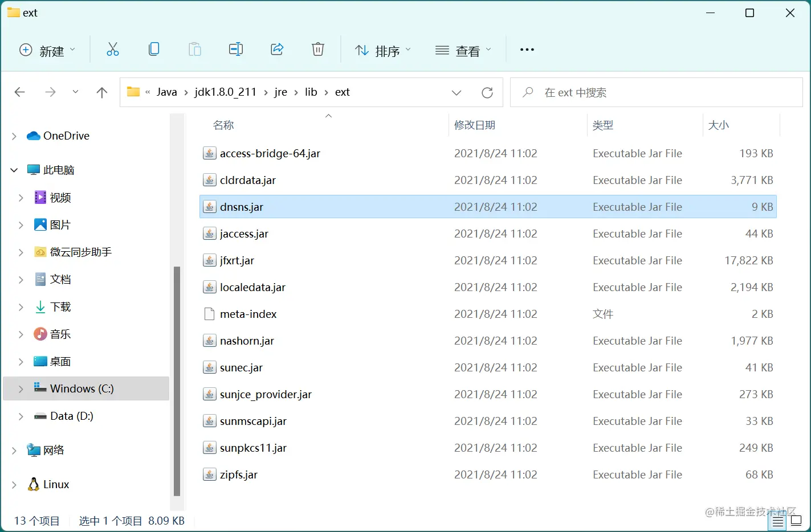Collapse the 此电脑 tree node

click(14, 170)
